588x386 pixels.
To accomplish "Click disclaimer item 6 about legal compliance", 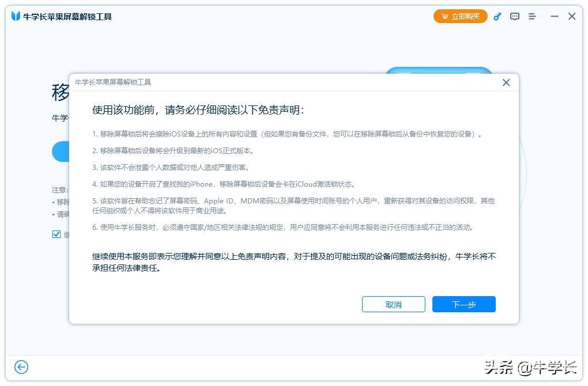I will point(282,227).
